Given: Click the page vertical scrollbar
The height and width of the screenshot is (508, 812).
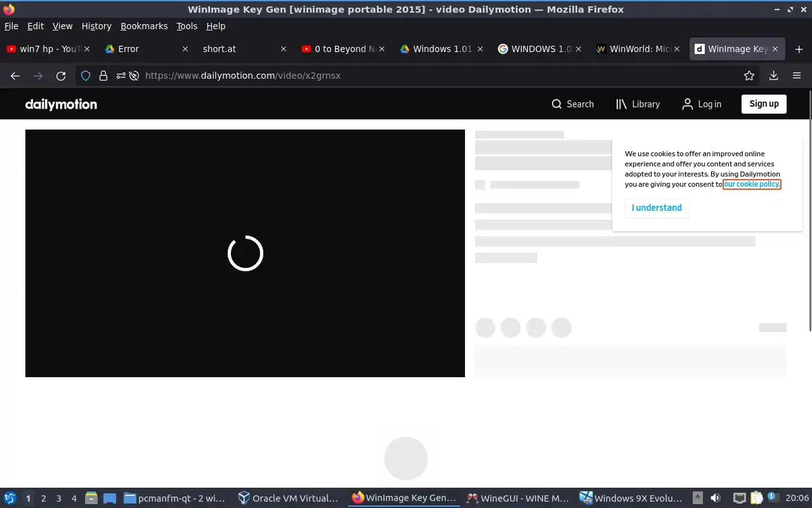Looking at the screenshot, I should pyautogui.click(x=809, y=211).
